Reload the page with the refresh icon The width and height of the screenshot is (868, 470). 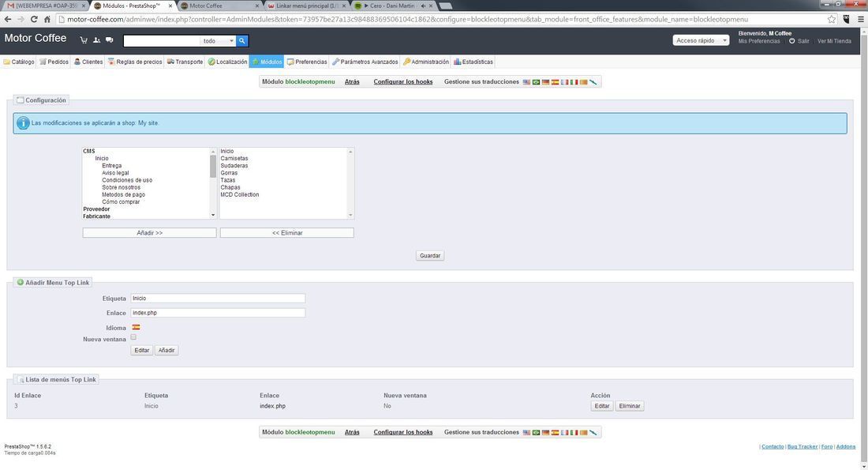[x=34, y=19]
